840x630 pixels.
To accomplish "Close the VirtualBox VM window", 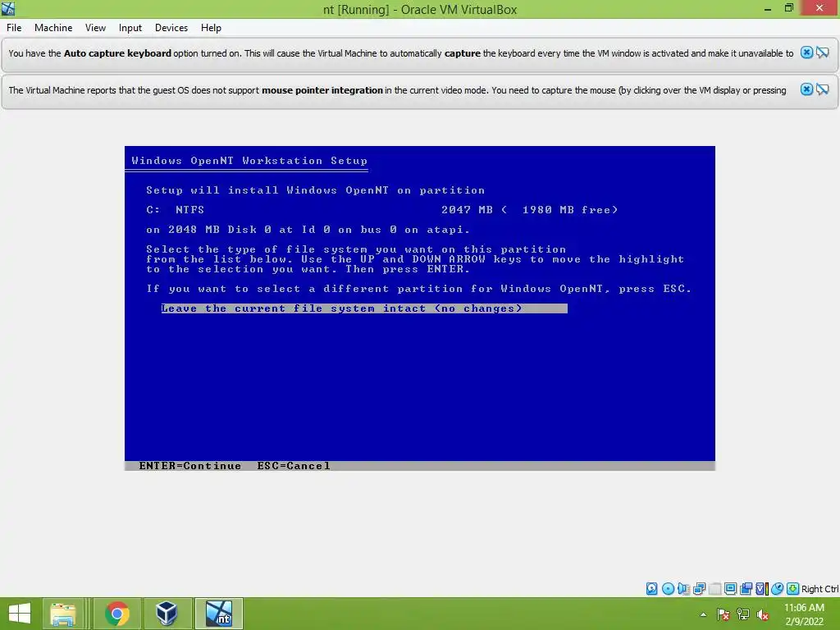I will (x=819, y=8).
